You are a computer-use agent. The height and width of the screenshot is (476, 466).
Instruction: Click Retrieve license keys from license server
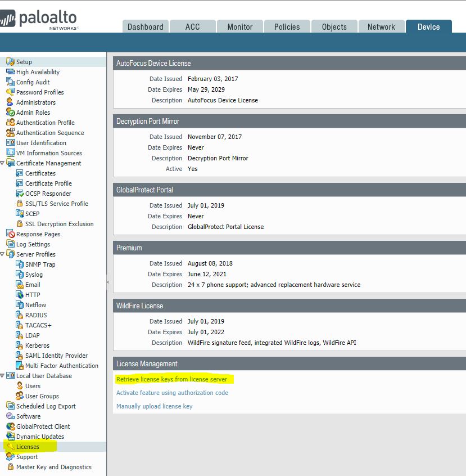pyautogui.click(x=171, y=379)
